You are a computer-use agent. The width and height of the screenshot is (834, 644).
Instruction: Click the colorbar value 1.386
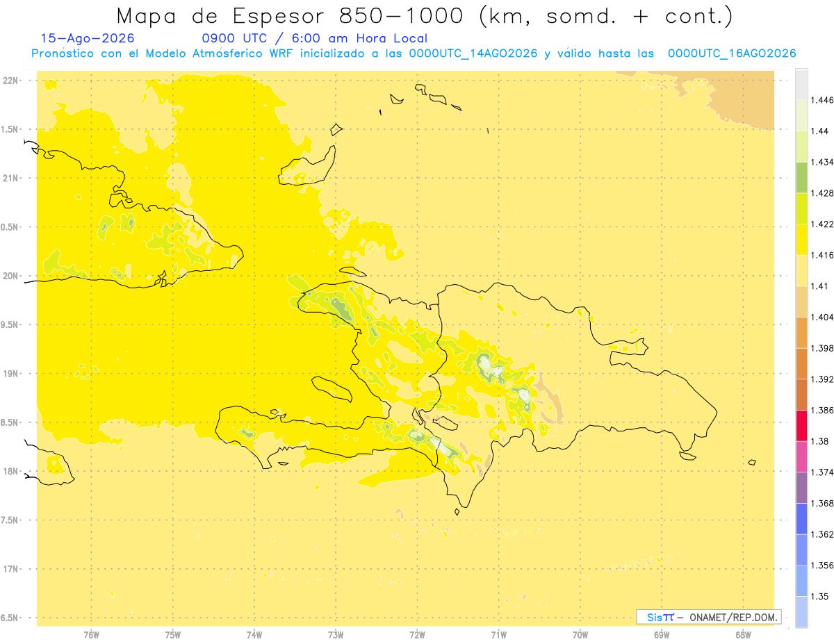pos(822,410)
